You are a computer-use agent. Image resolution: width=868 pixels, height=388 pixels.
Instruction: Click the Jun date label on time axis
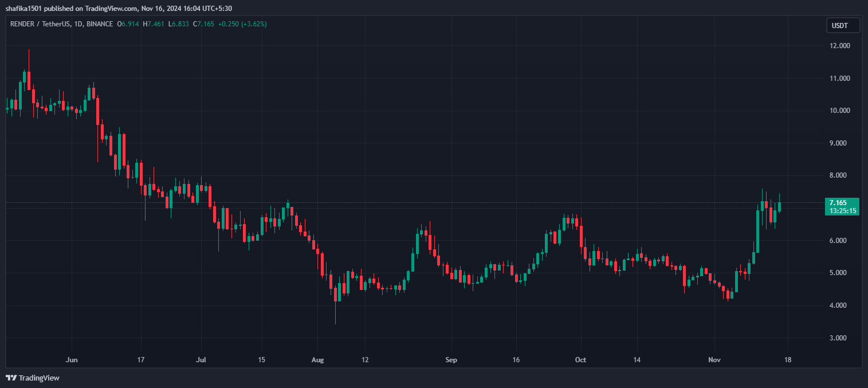[x=72, y=360]
